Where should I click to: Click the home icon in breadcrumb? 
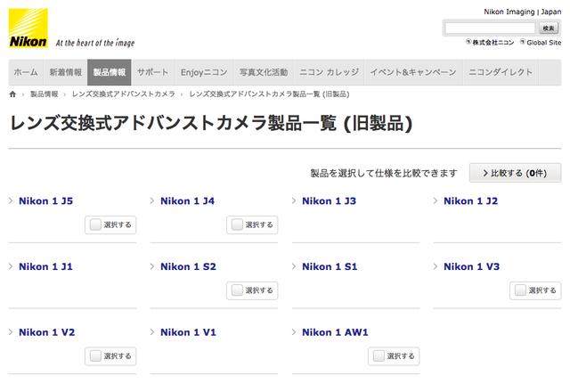point(12,94)
